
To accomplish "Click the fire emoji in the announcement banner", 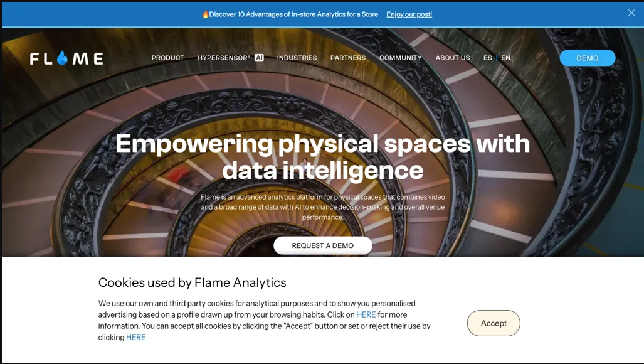I will pos(205,14).
